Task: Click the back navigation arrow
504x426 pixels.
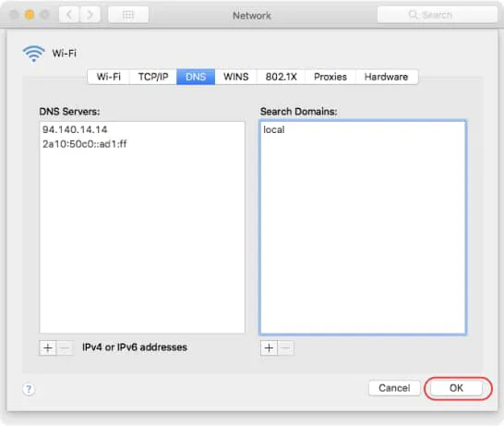Action: (69, 15)
